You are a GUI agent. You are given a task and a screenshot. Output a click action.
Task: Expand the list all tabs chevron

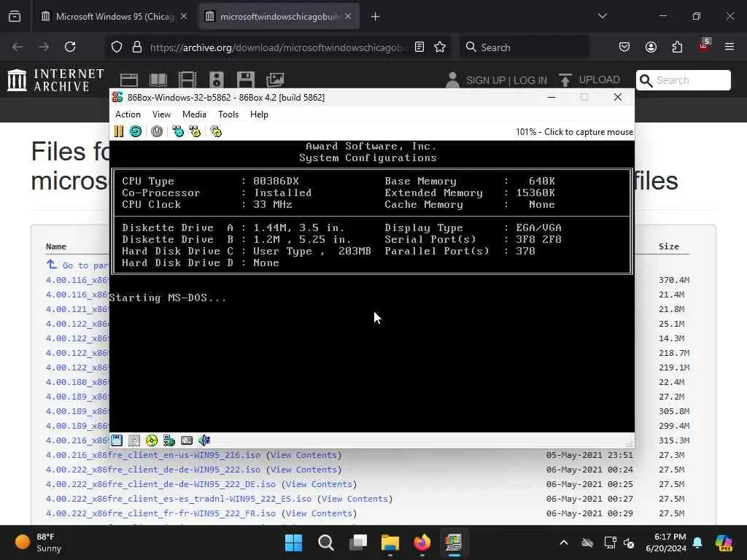click(x=603, y=16)
